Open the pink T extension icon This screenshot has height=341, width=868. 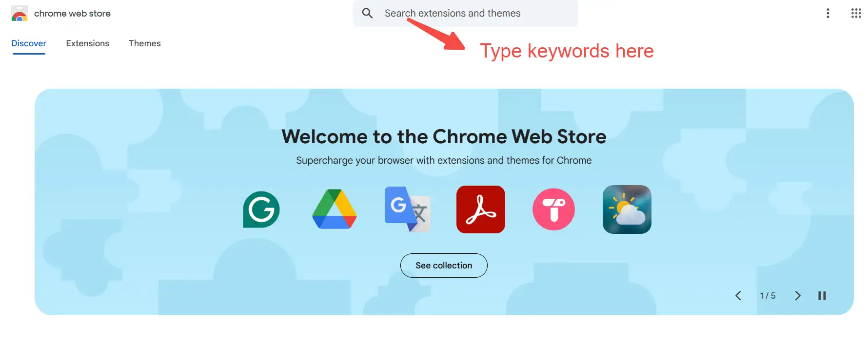pos(554,209)
